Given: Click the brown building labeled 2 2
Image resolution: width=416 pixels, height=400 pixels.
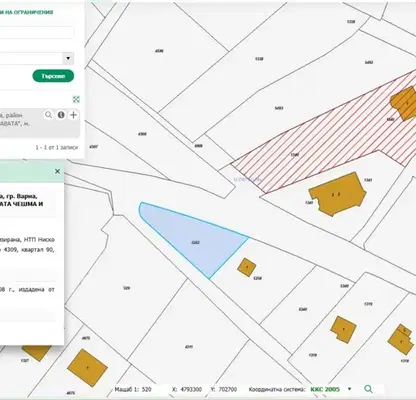Looking at the screenshot, I should click(x=337, y=194).
